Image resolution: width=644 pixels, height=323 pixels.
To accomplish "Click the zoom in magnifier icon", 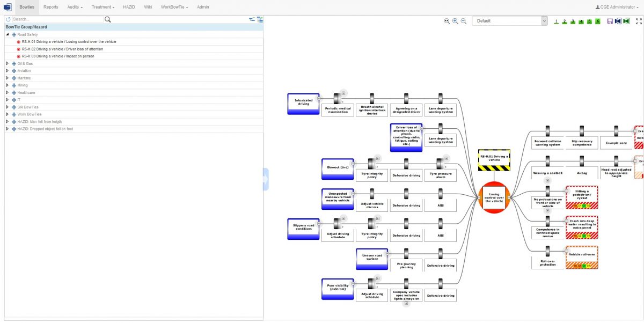I will 455,21.
